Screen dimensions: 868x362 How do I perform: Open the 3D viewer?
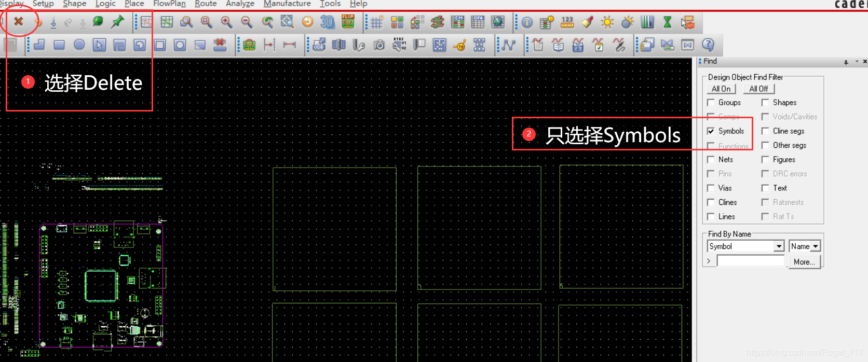327,22
